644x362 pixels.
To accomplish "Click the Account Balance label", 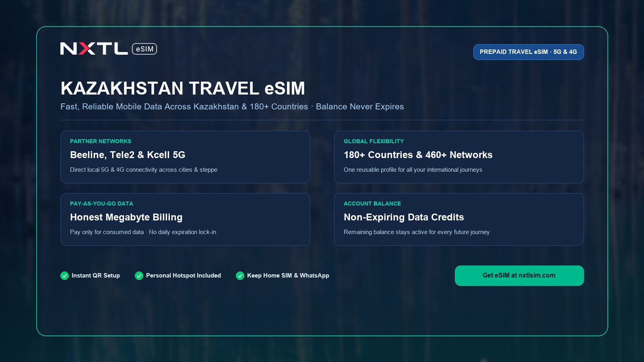I will click(x=372, y=204).
